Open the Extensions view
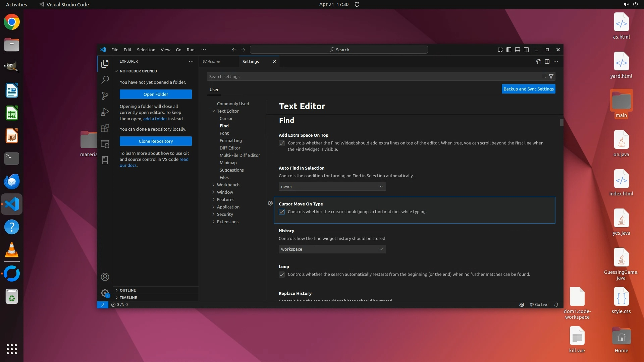The image size is (644, 362). tap(105, 128)
